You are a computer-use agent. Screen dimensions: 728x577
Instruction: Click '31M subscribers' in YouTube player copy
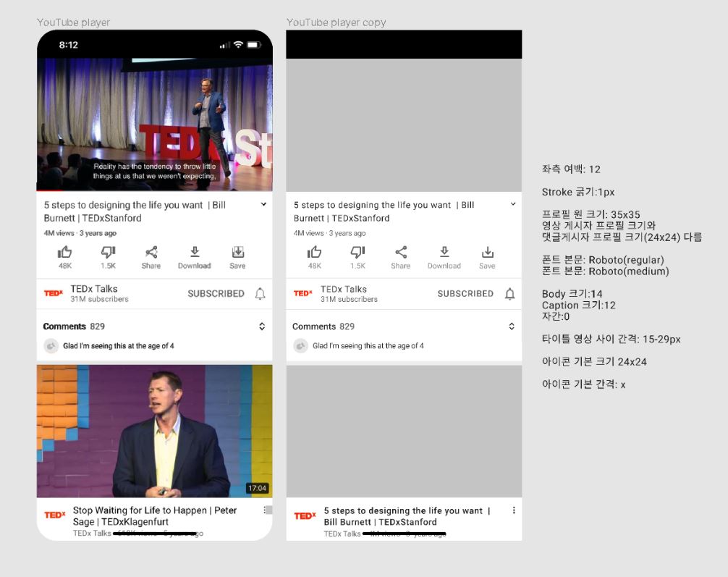click(349, 299)
